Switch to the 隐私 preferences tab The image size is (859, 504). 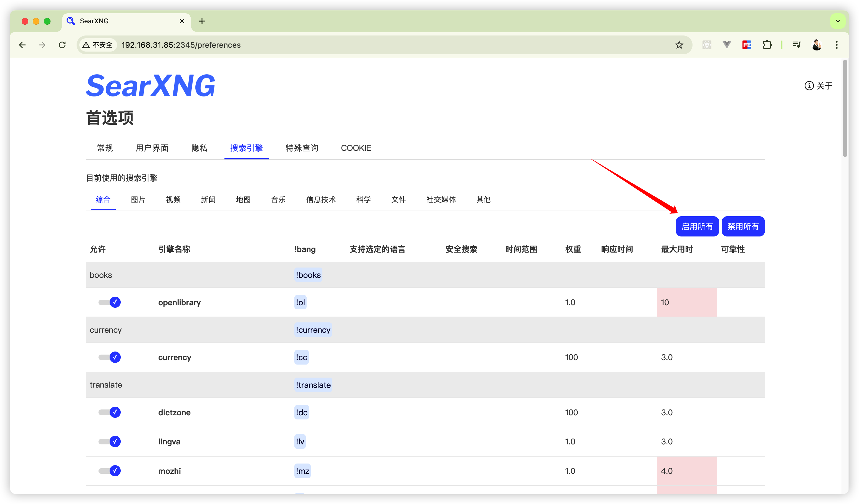tap(199, 148)
